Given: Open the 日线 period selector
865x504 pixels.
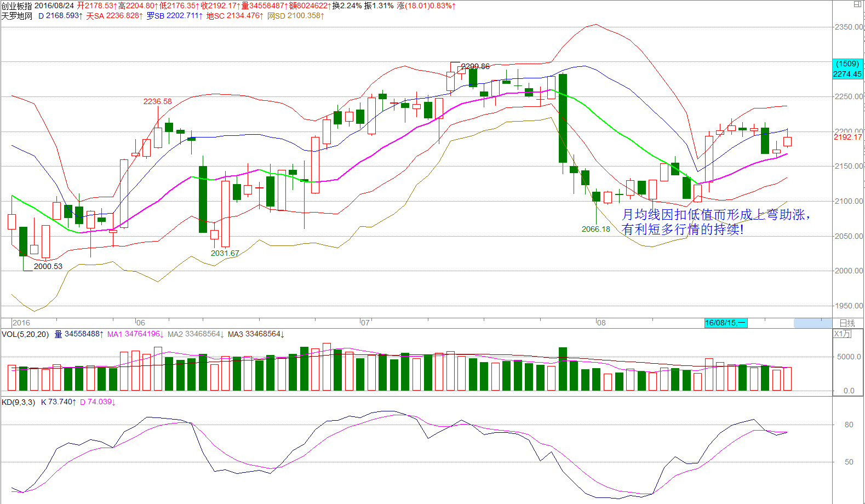Looking at the screenshot, I should 847,323.
